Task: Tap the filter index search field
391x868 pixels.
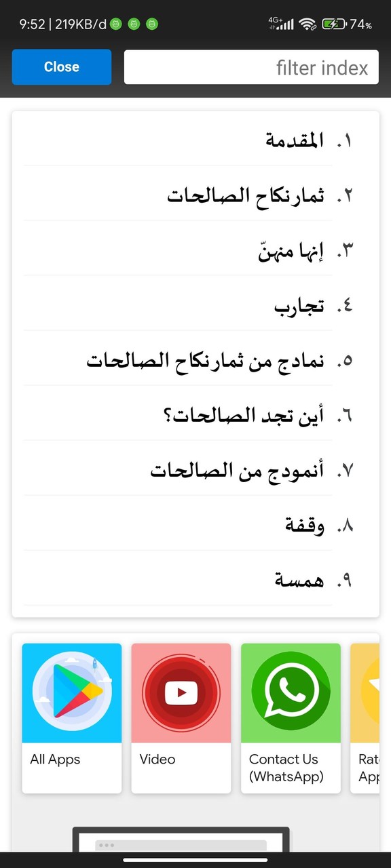Action: pos(251,67)
